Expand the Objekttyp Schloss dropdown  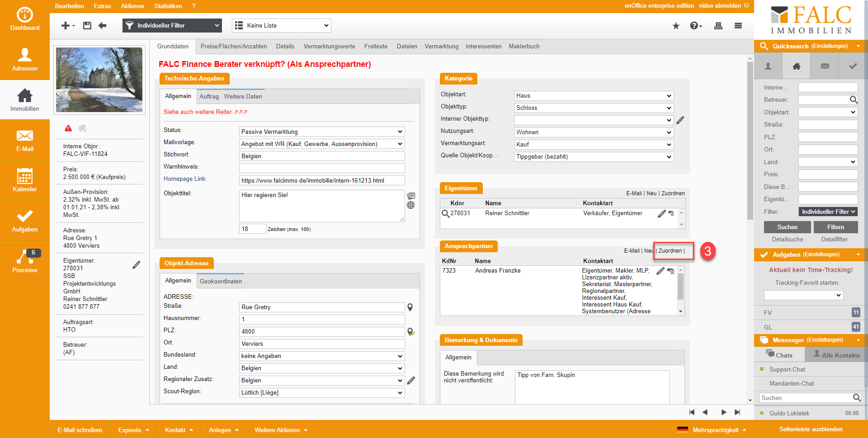tap(594, 108)
